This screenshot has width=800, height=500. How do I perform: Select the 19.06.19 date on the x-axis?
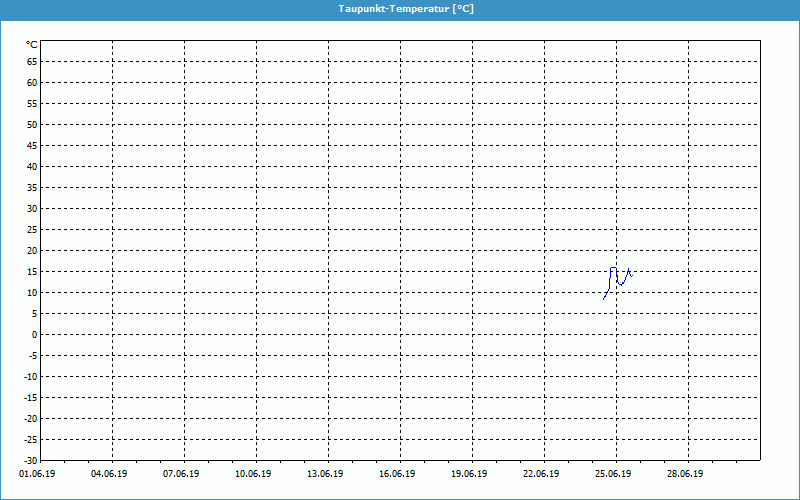470,474
